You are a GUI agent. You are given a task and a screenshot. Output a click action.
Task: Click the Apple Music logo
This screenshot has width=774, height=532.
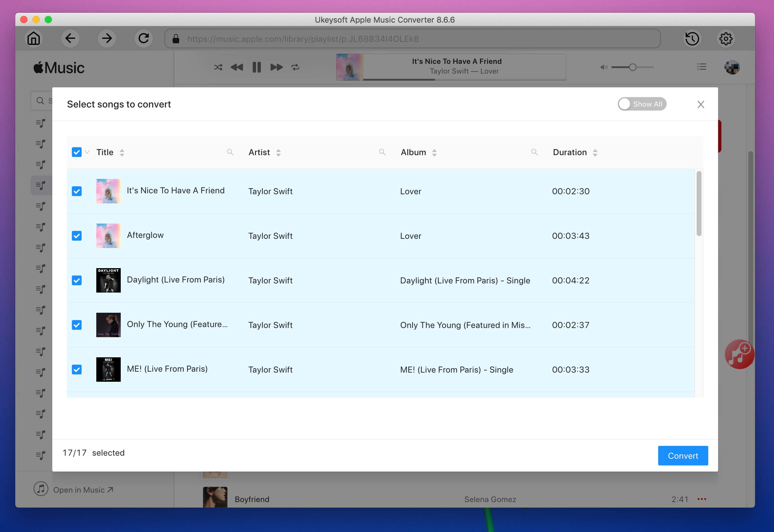click(58, 67)
